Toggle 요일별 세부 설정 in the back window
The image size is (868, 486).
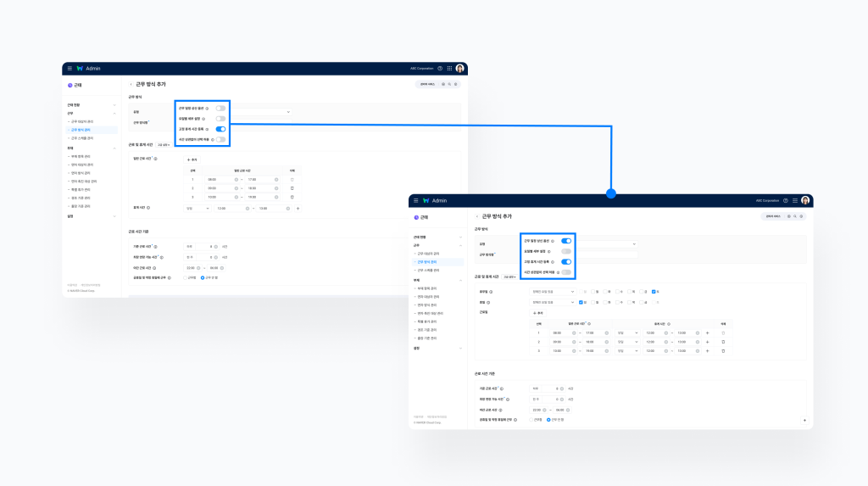click(x=220, y=119)
